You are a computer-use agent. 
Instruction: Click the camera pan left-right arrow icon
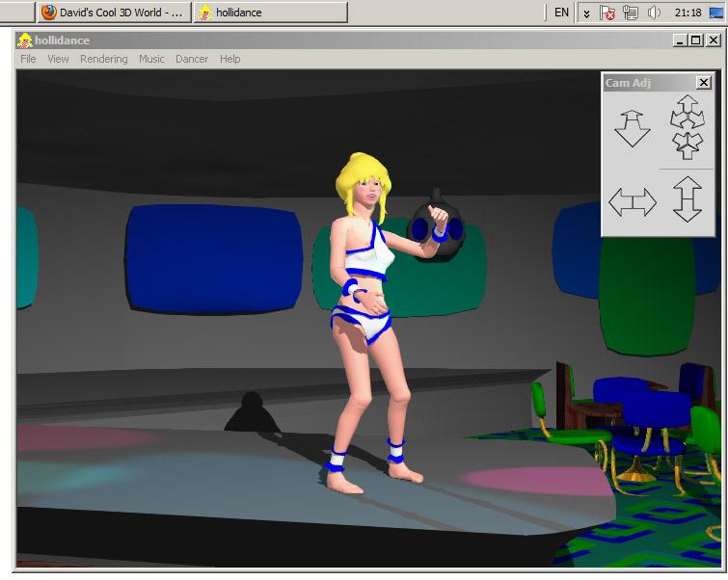tap(633, 202)
